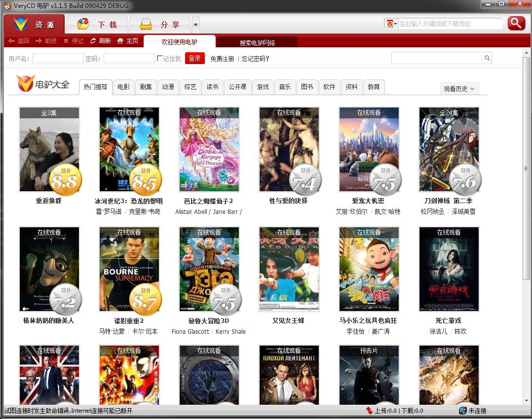The image size is (532, 419).
Task: Go to the 主页 home page
Action: point(127,41)
